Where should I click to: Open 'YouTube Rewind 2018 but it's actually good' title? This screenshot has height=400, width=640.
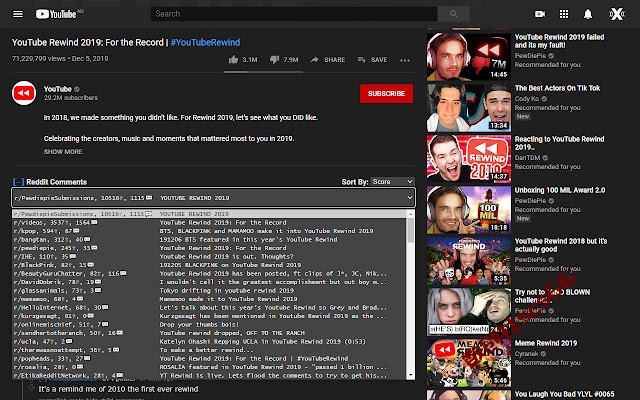pyautogui.click(x=561, y=245)
